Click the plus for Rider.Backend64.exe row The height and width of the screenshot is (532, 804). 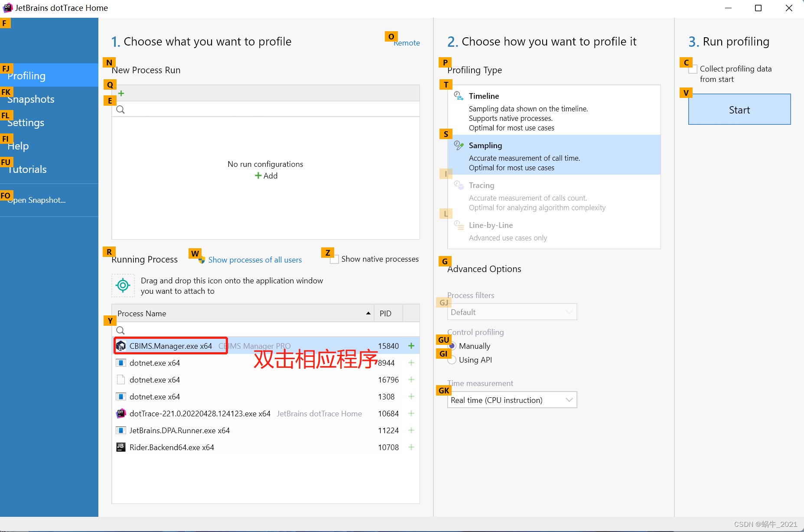(411, 447)
